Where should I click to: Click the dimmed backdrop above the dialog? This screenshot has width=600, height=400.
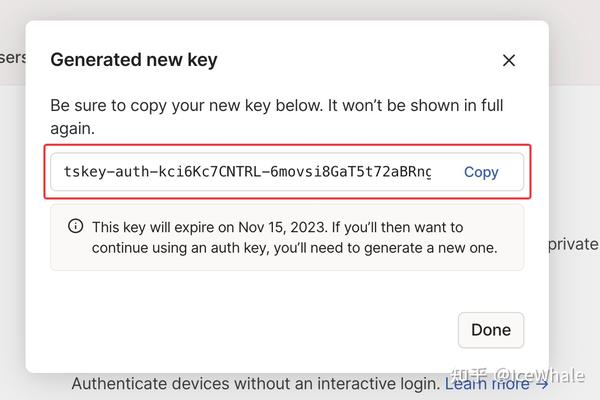(x=300, y=9)
